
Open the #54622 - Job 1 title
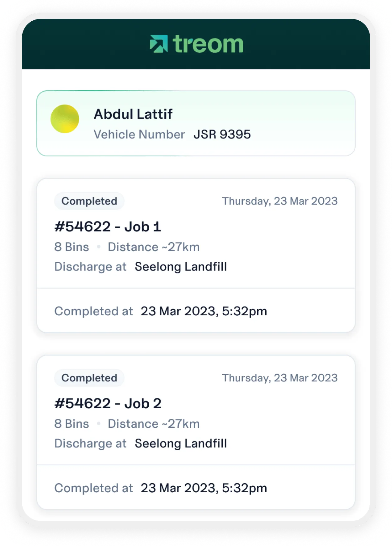click(x=108, y=227)
